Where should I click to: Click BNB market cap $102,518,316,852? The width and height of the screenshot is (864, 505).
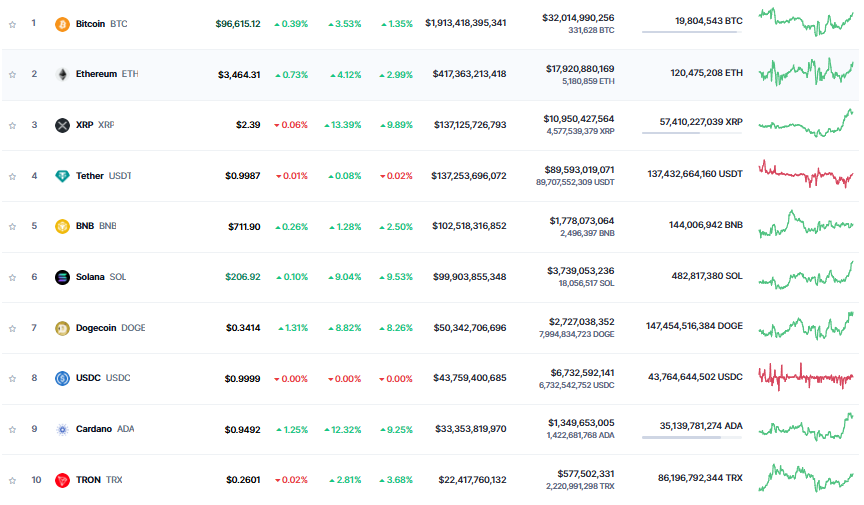click(x=469, y=225)
